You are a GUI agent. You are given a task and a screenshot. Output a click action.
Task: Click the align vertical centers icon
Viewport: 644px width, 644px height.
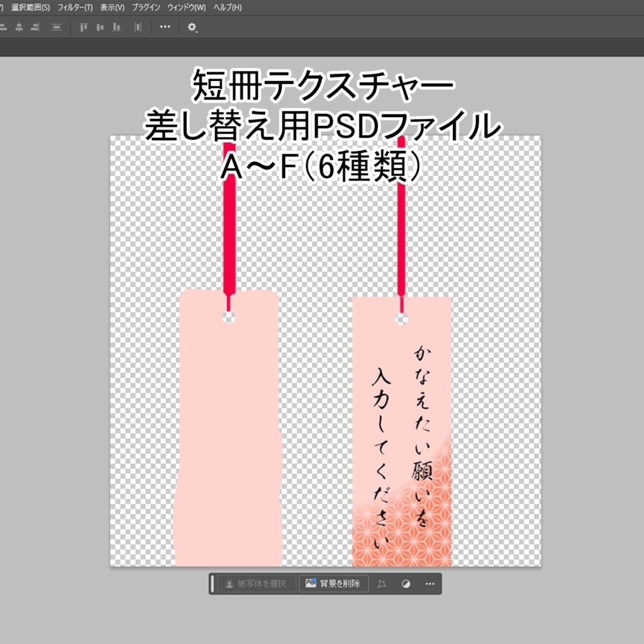pyautogui.click(x=57, y=28)
